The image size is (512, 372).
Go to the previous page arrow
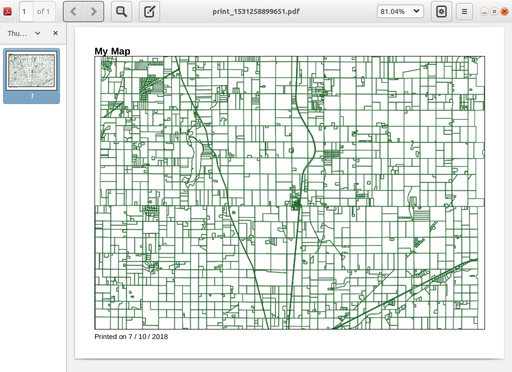coord(73,11)
